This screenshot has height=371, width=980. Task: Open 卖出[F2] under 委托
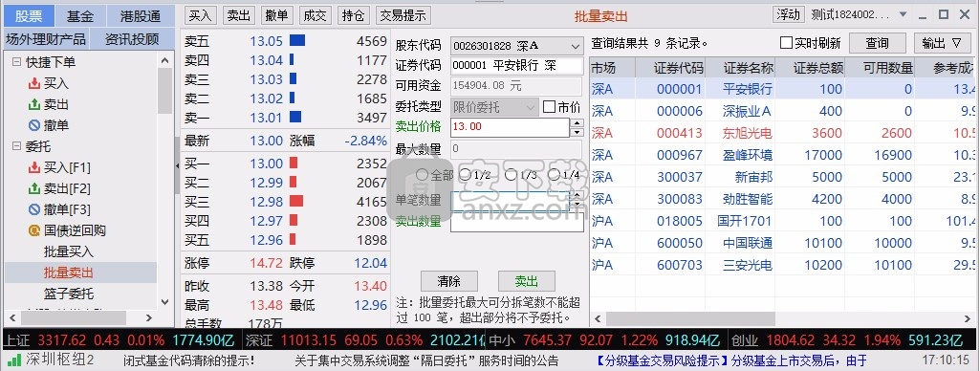click(60, 188)
